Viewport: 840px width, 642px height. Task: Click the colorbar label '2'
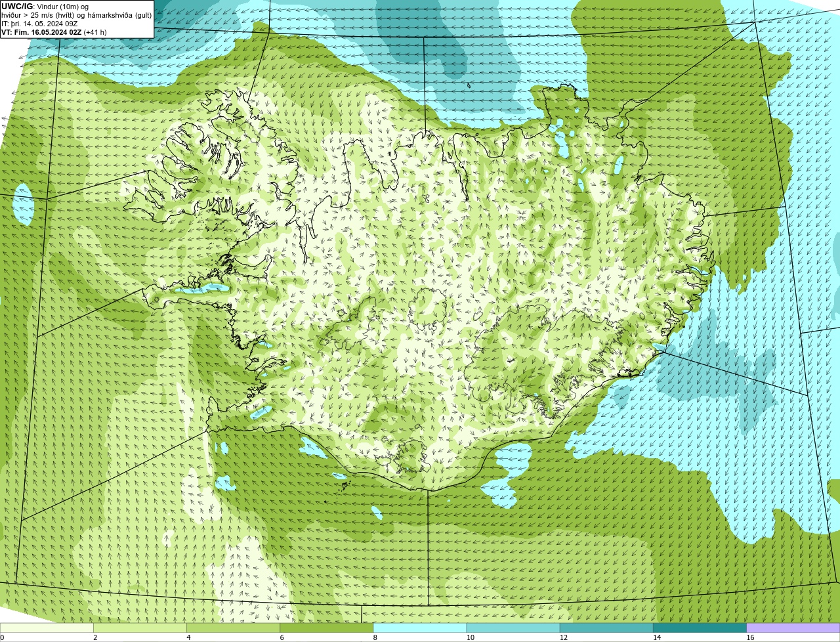coord(95,637)
